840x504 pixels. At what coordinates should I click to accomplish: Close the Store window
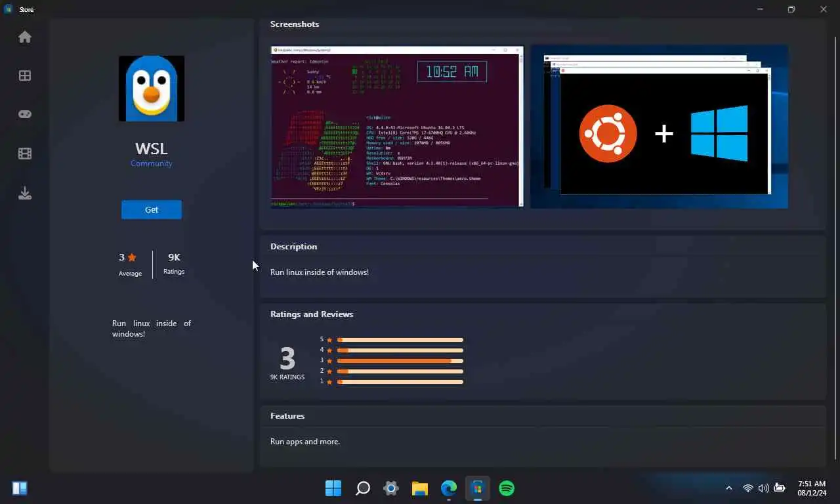point(824,9)
